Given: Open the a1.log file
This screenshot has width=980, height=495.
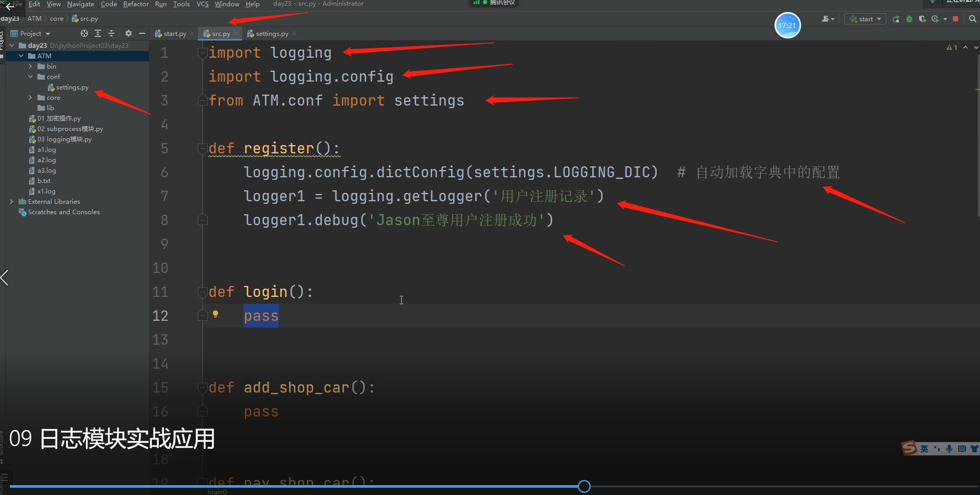Looking at the screenshot, I should 43,150.
